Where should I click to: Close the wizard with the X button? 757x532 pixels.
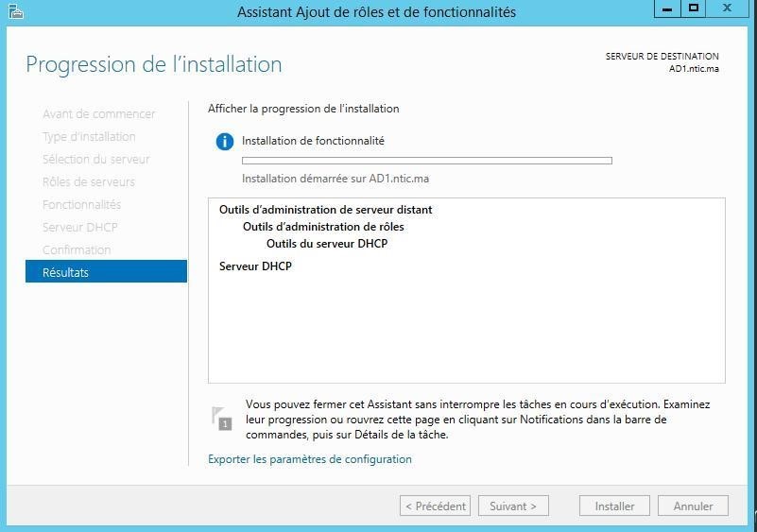click(x=728, y=9)
